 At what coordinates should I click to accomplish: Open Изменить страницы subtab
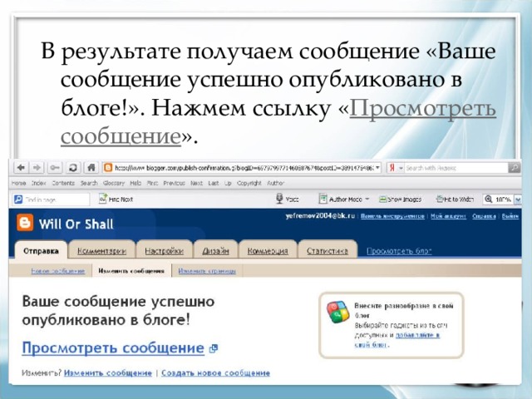(207, 271)
